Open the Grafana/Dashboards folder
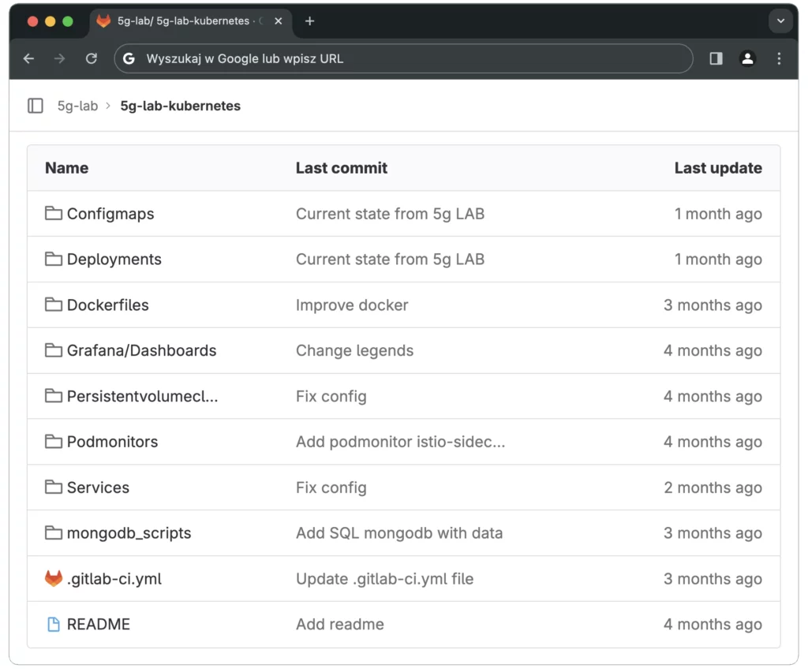 click(142, 350)
